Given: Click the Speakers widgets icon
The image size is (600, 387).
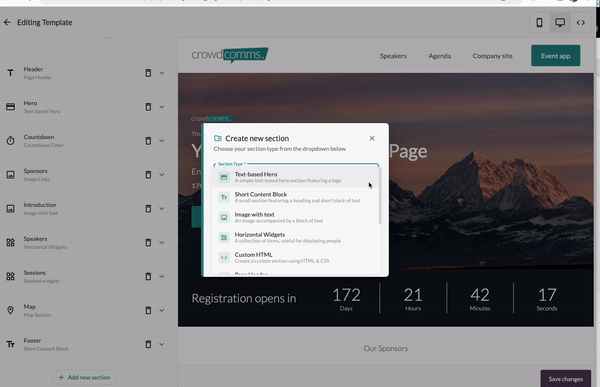Looking at the screenshot, I should pos(10,242).
